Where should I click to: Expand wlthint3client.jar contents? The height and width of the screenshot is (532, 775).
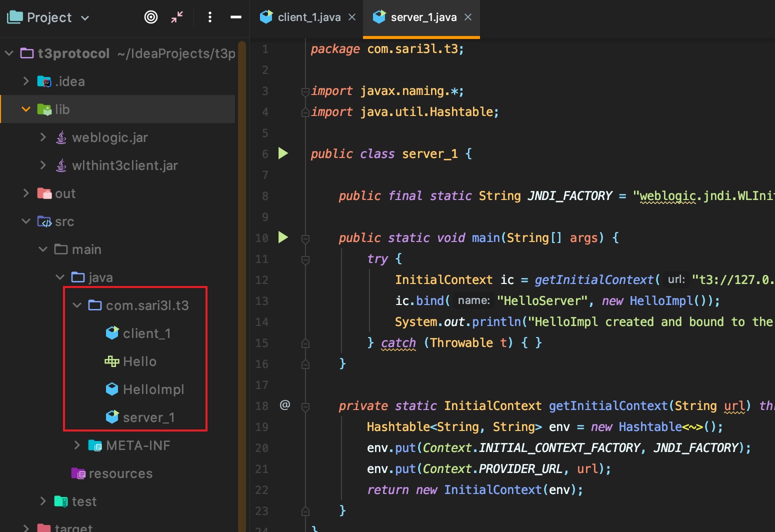coord(43,165)
